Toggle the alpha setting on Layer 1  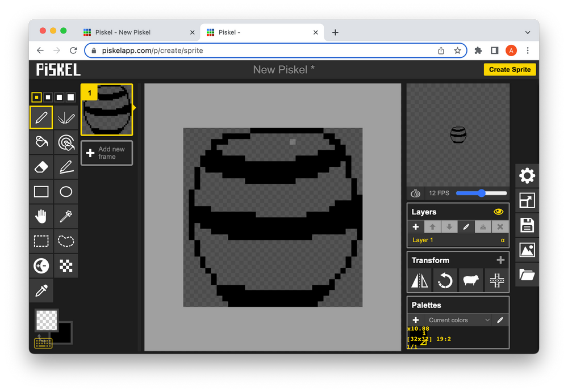502,239
